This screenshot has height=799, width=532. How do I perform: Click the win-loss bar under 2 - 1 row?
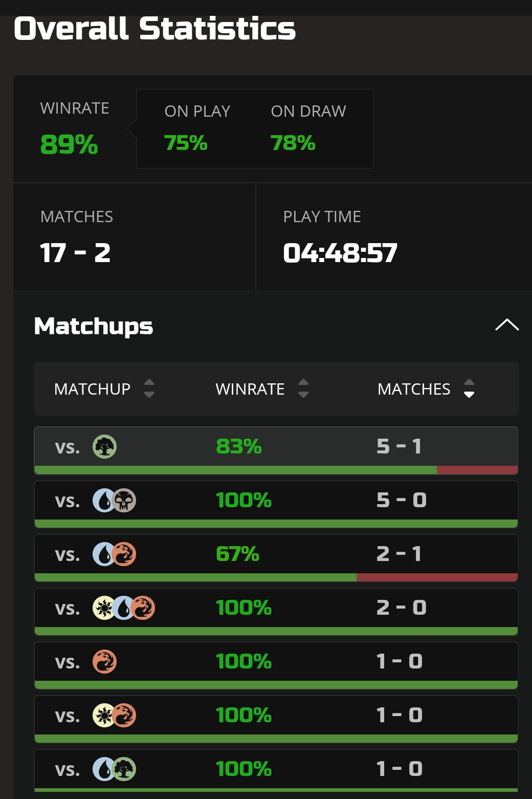pyautogui.click(x=276, y=577)
